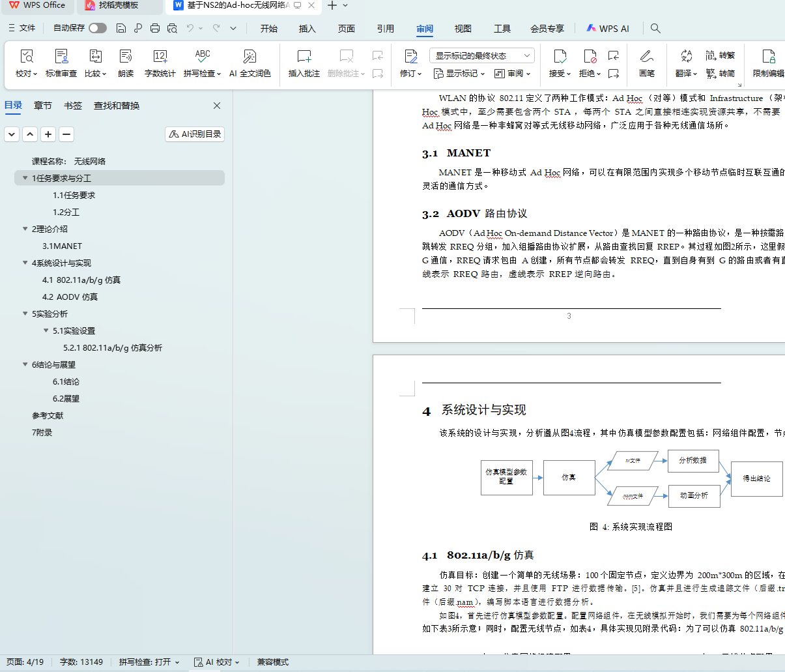The image size is (785, 672).
Task: Open the 朗读 read aloud tool
Action: pyautogui.click(x=126, y=57)
